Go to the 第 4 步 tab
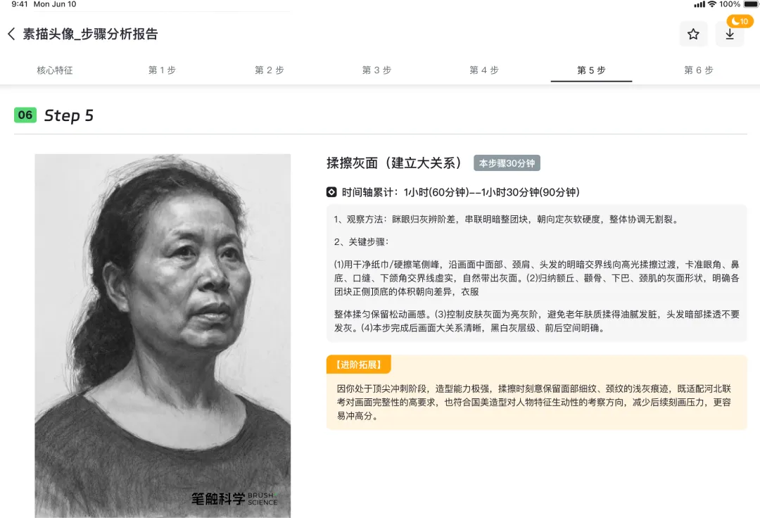This screenshot has width=760, height=532. pyautogui.click(x=483, y=70)
